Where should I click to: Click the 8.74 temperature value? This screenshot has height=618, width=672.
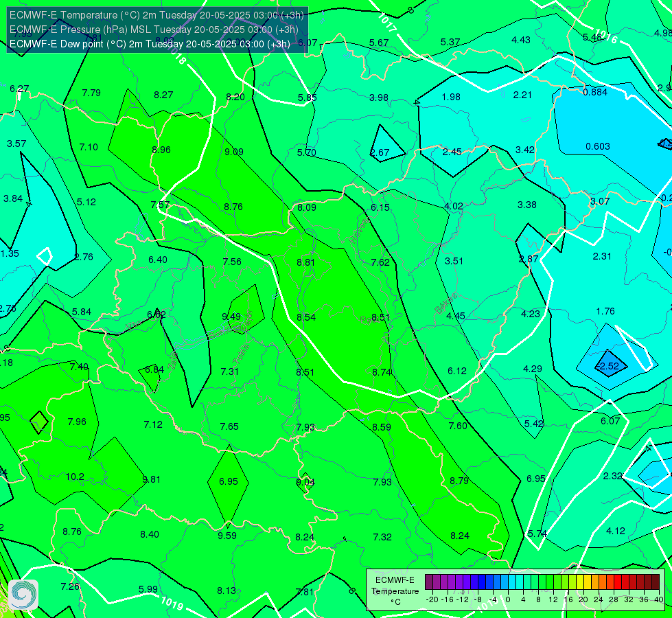(382, 371)
